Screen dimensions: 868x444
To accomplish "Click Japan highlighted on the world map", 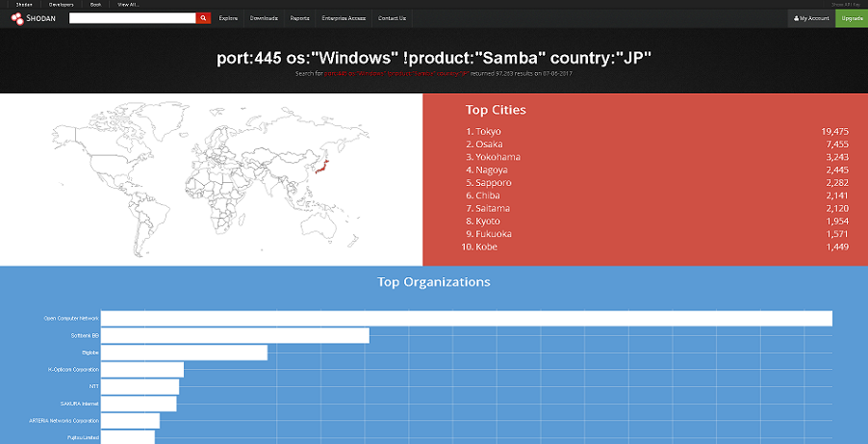I will point(321,166).
